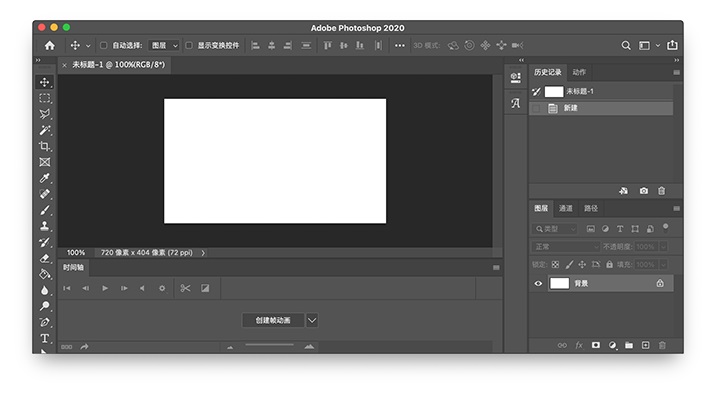Switch to the 通道 tab
716x396 pixels.
coord(566,208)
